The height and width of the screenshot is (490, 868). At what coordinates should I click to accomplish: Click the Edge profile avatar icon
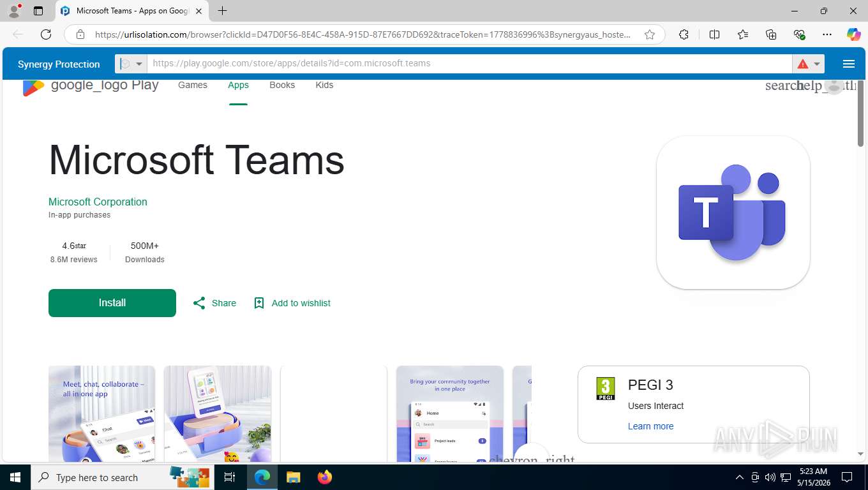pyautogui.click(x=14, y=11)
